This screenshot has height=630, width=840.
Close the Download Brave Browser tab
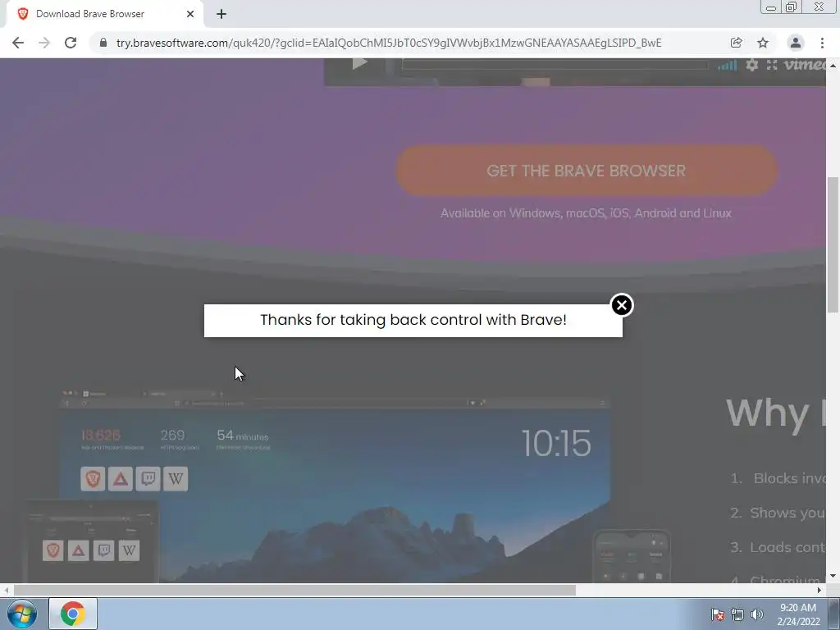point(190,14)
